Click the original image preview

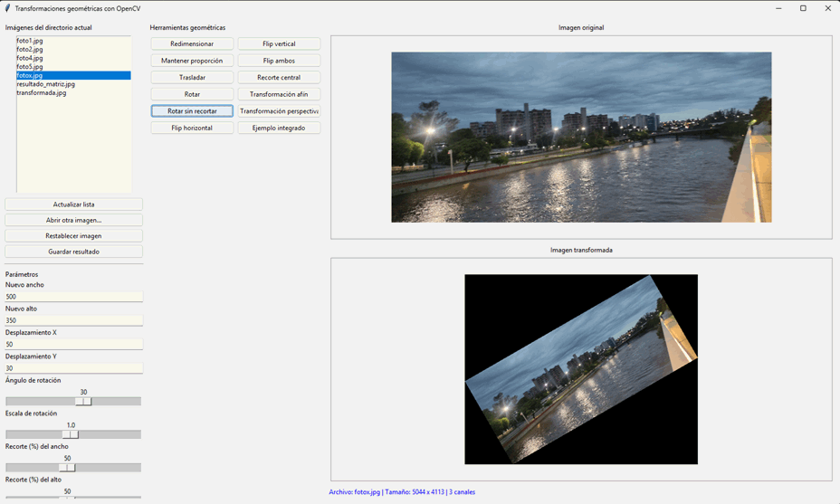click(581, 138)
